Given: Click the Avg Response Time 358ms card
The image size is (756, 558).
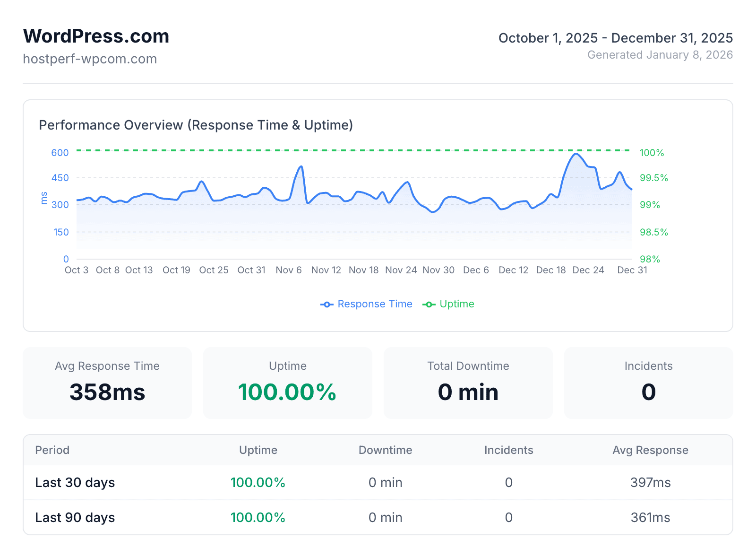Looking at the screenshot, I should pos(107,383).
